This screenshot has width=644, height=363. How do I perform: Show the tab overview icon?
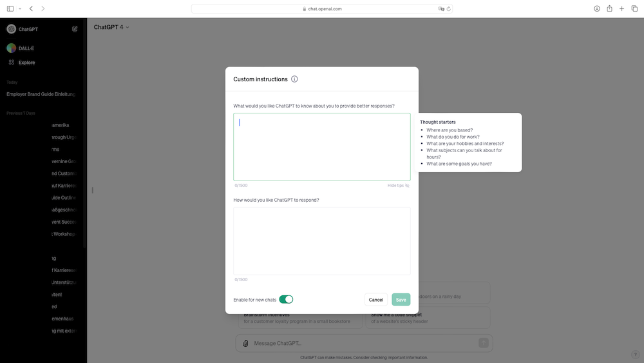click(x=634, y=8)
